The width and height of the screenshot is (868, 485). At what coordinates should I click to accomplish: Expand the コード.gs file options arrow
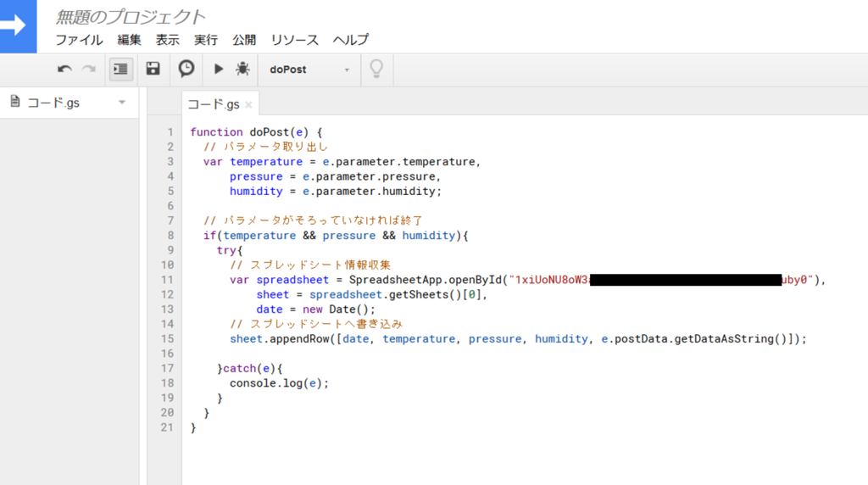[122, 103]
